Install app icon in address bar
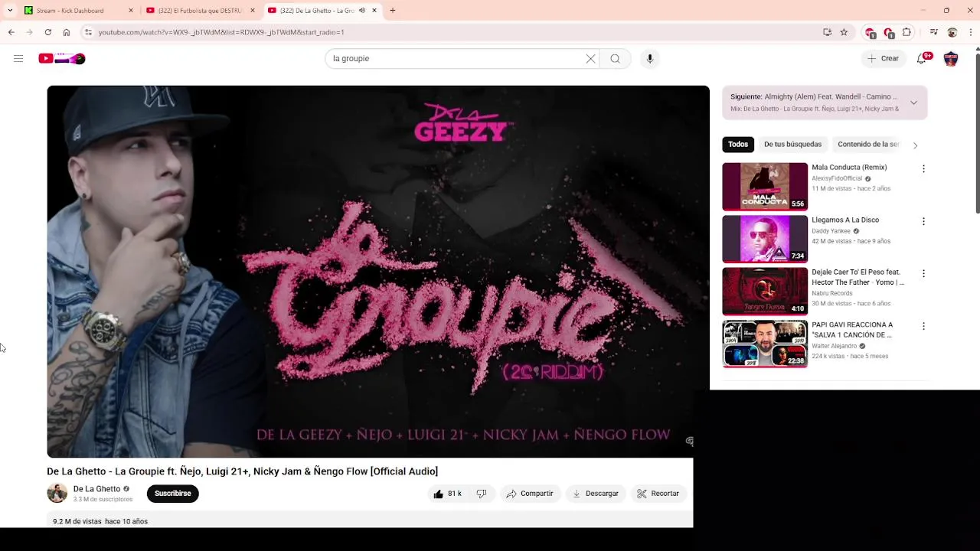This screenshot has width=980, height=551. point(827,32)
